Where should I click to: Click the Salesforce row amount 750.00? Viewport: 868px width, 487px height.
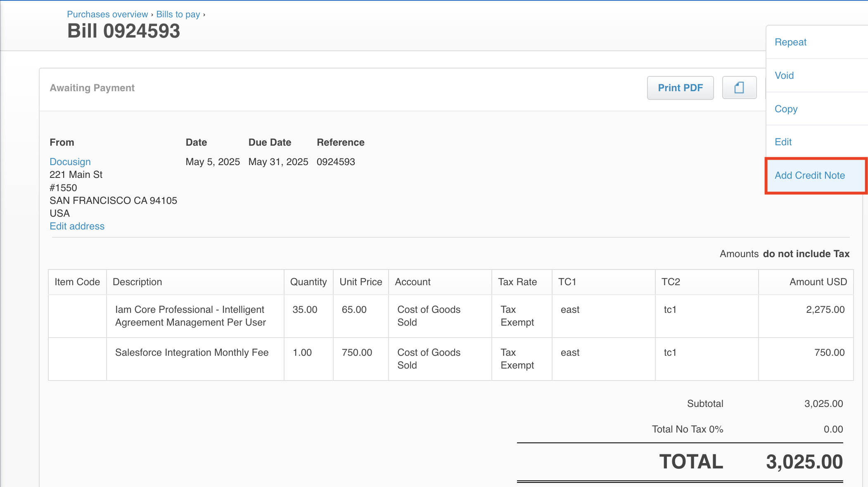click(x=806, y=359)
